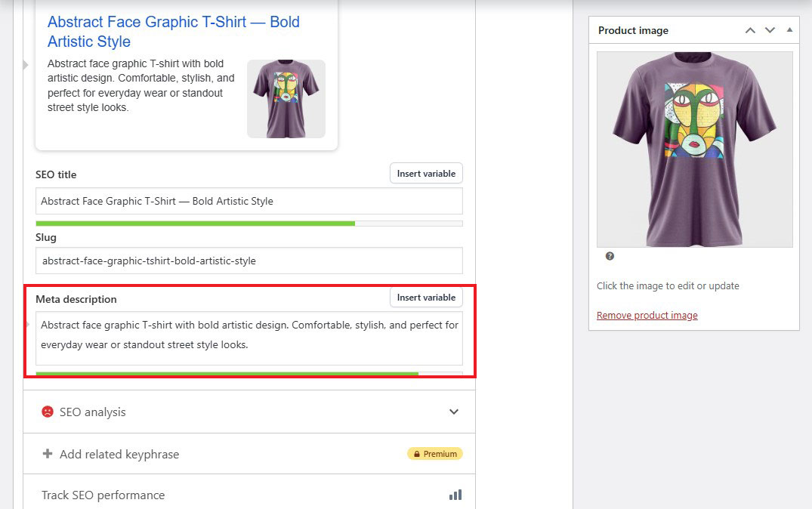
Task: Open the Abstract Face Graphic T-Shirt preview title link
Action: pyautogui.click(x=173, y=32)
